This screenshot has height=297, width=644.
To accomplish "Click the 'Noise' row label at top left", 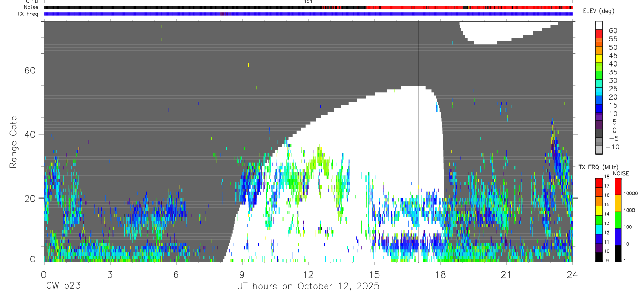I will pyautogui.click(x=31, y=7).
